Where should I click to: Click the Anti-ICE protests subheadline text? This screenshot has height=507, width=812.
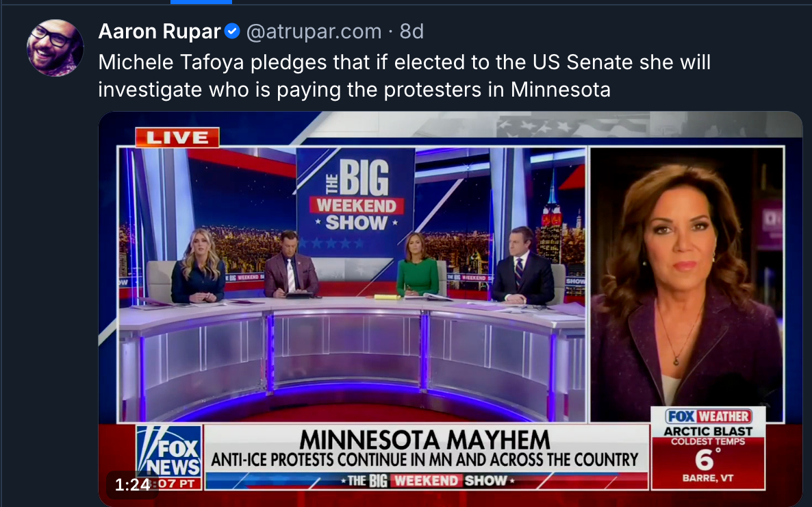[x=424, y=460]
